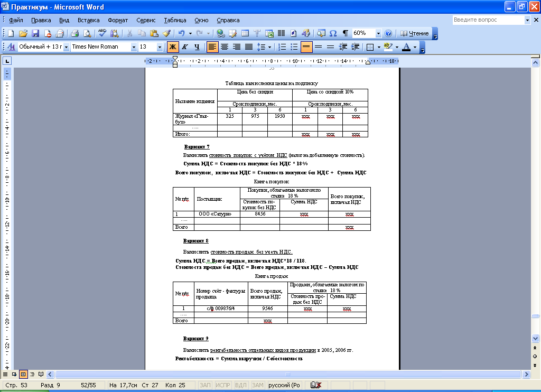Click in the Введите вопрос help field

(488, 20)
